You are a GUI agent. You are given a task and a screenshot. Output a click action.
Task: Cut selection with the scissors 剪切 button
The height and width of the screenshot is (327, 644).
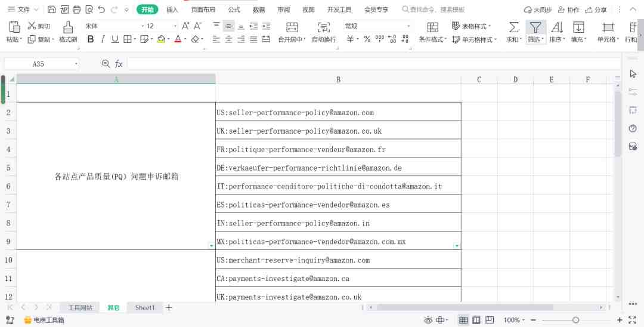(39, 26)
